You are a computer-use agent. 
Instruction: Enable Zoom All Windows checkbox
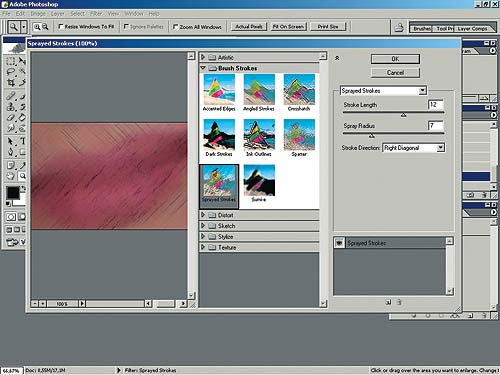[x=175, y=26]
